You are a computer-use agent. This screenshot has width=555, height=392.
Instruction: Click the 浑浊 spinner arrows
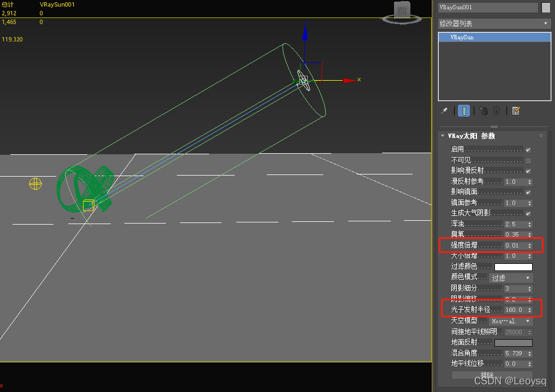click(x=530, y=224)
